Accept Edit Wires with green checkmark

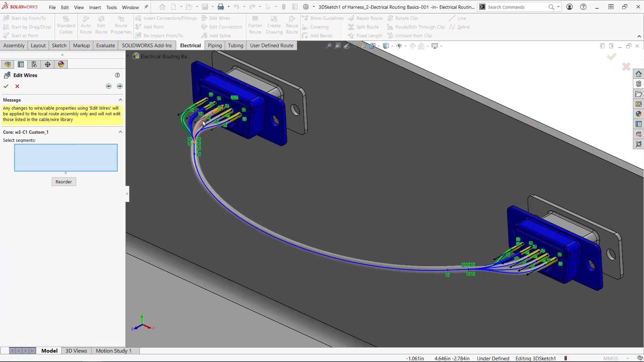[6, 86]
